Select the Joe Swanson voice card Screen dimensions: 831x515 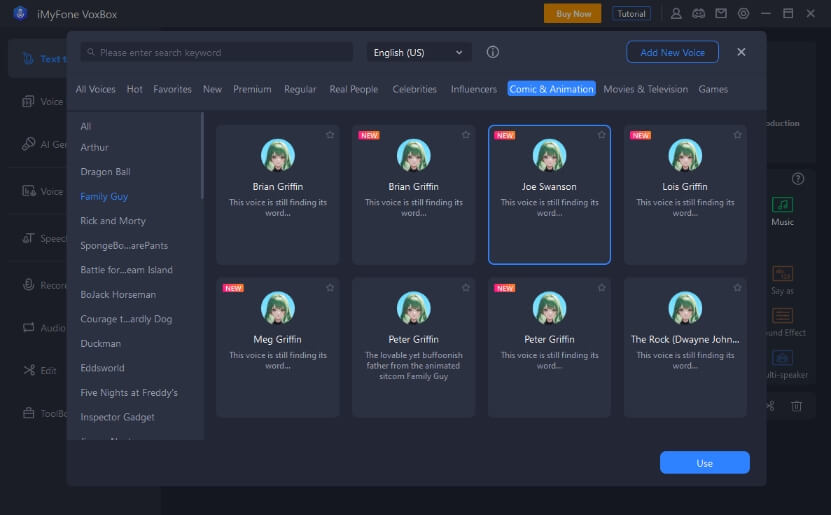tap(549, 194)
